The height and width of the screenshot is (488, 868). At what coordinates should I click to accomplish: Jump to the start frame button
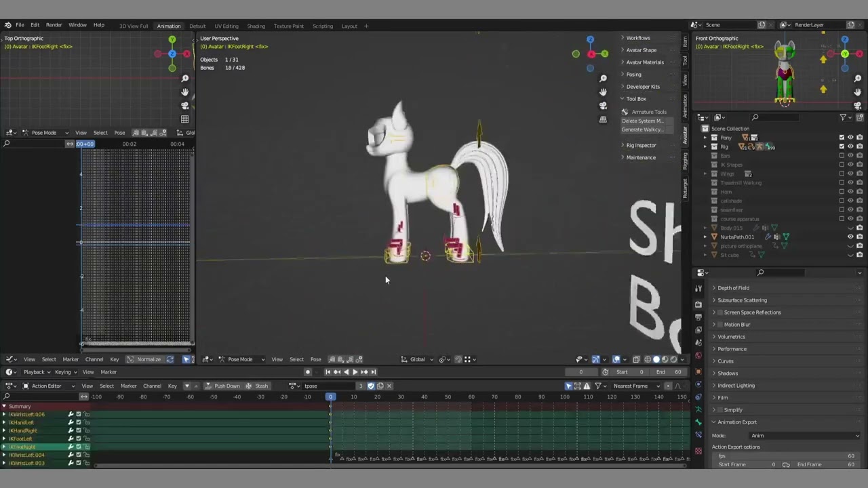[x=328, y=371]
